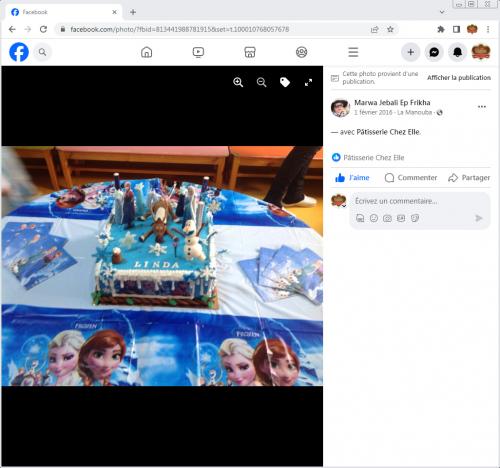Viewport: 500px width, 468px height.
Task: Click the Frozen cake photo
Action: tap(162, 266)
